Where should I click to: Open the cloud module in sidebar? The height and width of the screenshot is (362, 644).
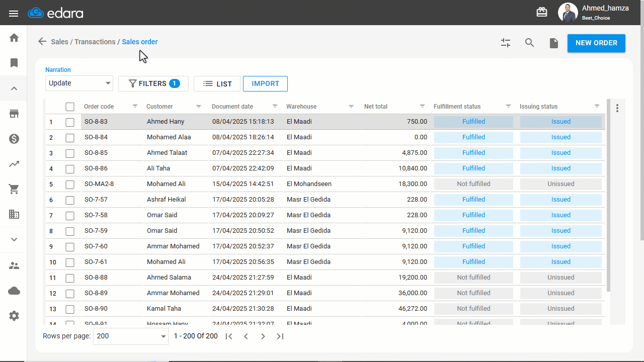click(14, 291)
